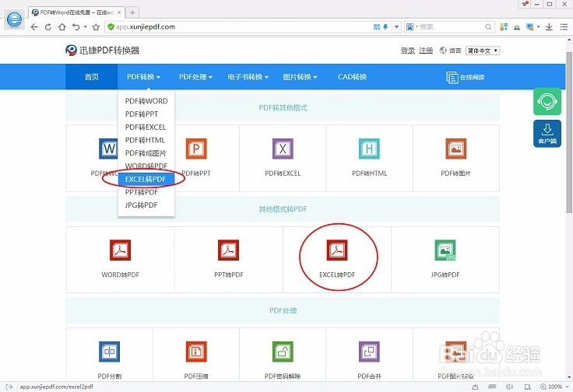Bookmark page with star icon
573x392 pixels.
point(96,27)
